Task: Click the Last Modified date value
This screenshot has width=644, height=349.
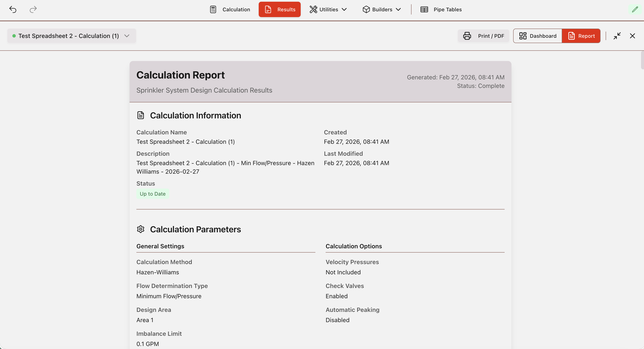Action: [356, 163]
